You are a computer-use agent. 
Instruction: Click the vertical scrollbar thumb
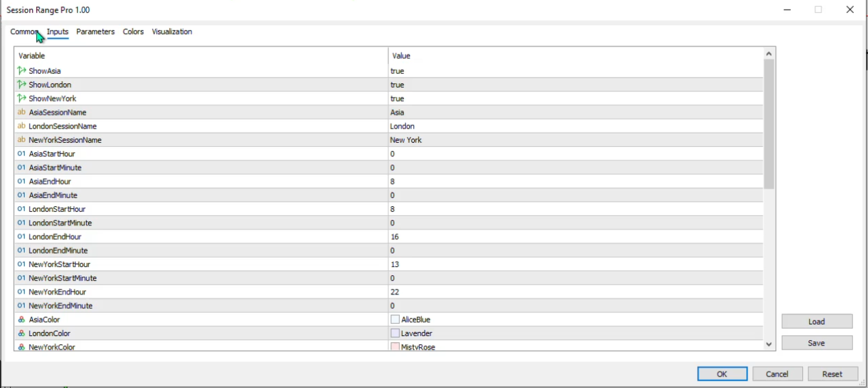769,124
